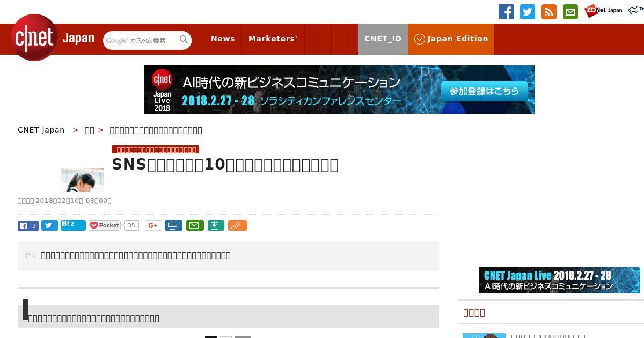Bookmark article on Hatena (B! 2)
Viewport: 644px width, 338px height.
[73, 225]
